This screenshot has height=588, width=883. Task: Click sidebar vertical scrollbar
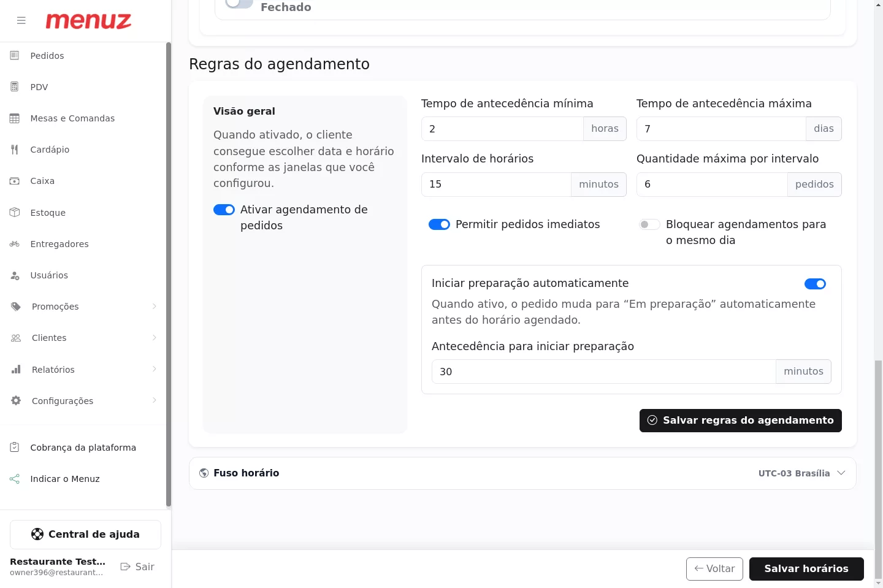(169, 275)
